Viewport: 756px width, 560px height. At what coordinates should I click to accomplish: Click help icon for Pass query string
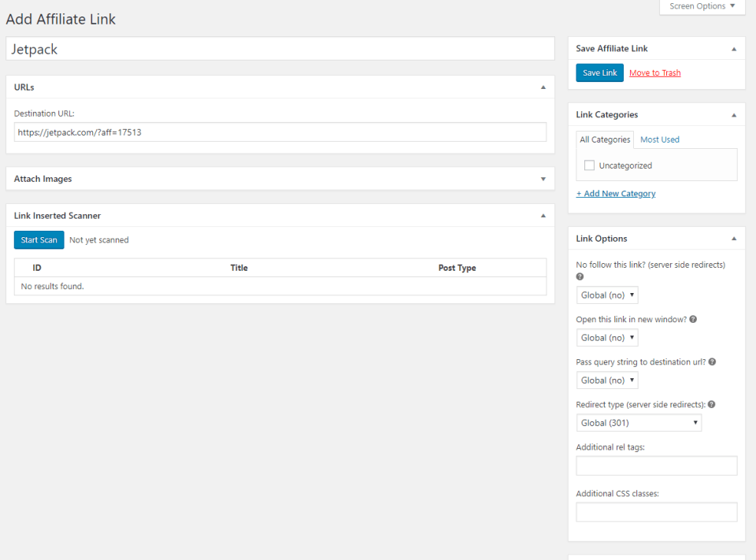712,362
